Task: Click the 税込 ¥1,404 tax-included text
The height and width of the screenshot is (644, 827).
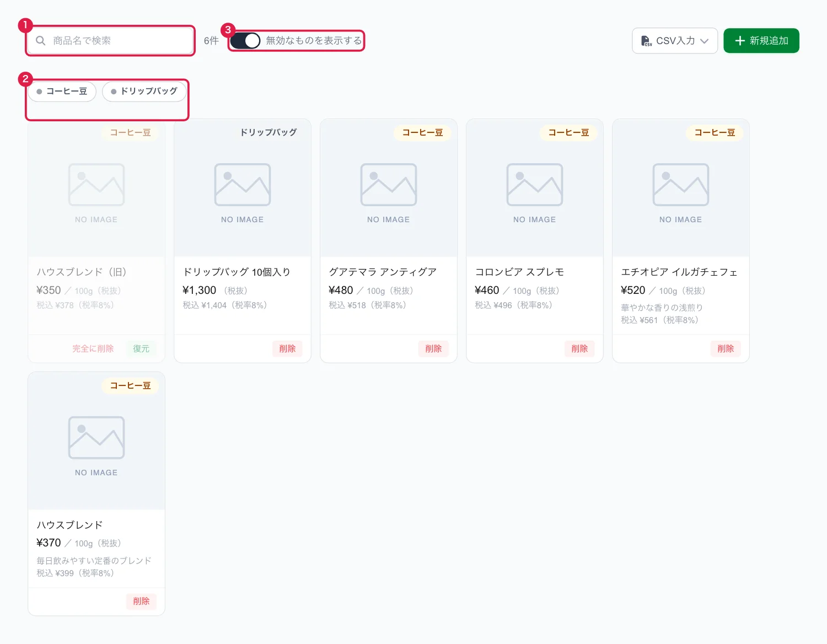Action: coord(225,305)
